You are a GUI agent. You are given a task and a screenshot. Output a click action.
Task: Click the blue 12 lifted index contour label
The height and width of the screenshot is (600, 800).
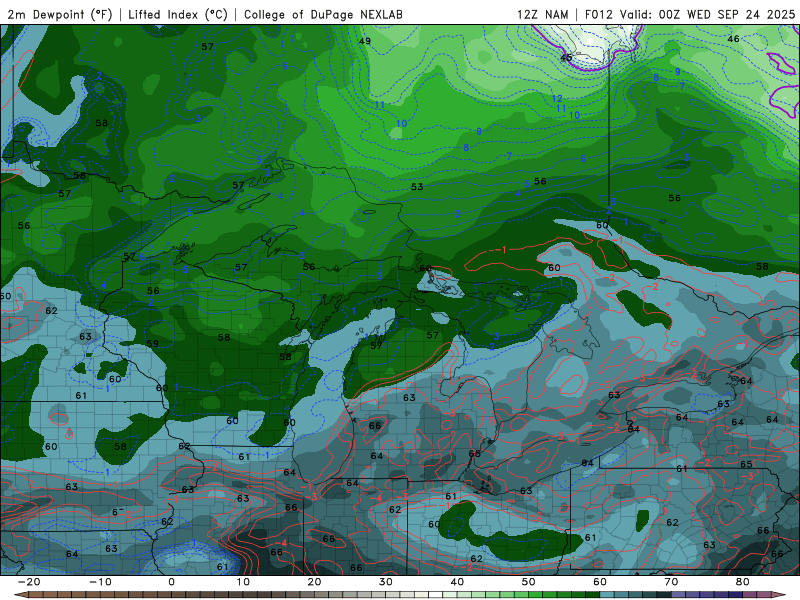coord(557,98)
